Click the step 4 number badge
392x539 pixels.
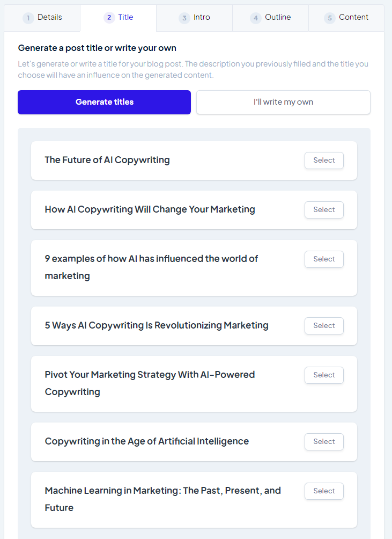click(256, 18)
